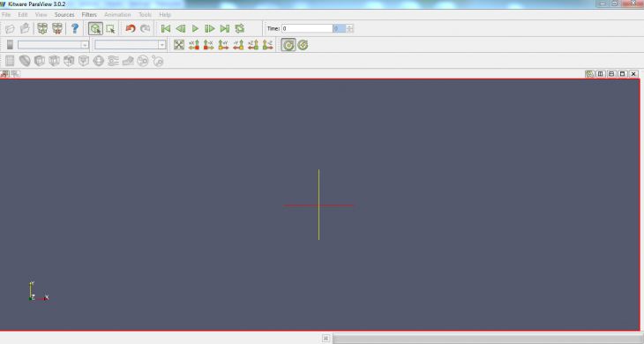
Task: Open the Sources menu
Action: [x=64, y=14]
